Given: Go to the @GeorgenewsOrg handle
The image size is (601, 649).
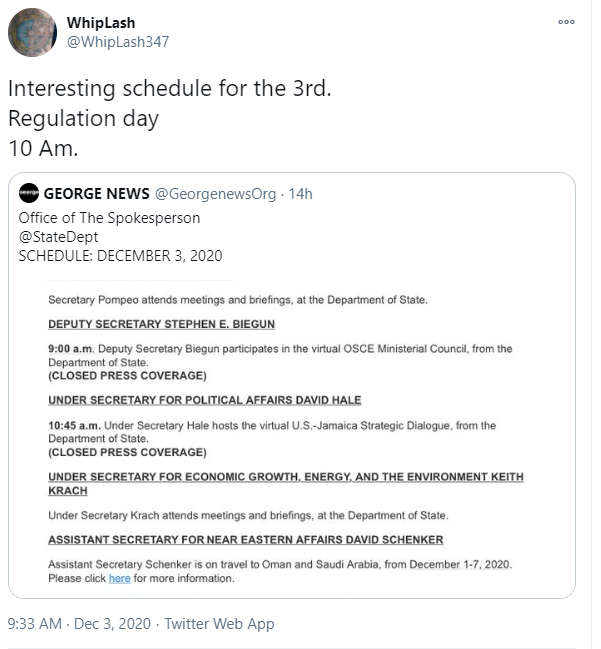Looking at the screenshot, I should [215, 194].
